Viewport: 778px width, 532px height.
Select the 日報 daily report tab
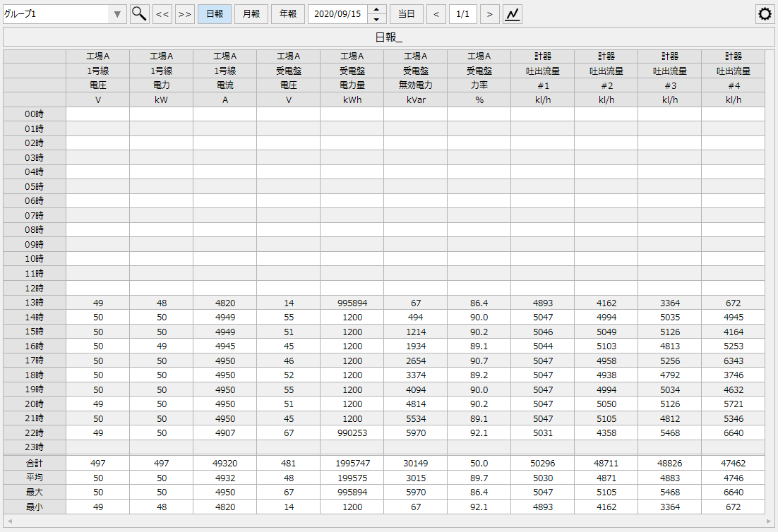(214, 13)
